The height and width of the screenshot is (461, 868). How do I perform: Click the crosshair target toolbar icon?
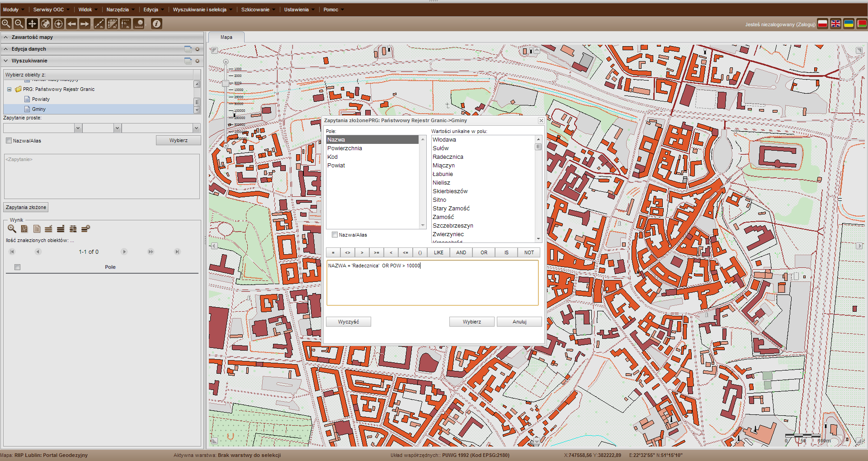pos(58,24)
